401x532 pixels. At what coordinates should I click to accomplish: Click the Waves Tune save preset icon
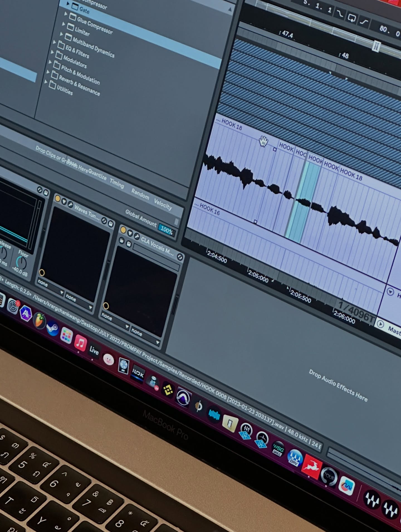pyautogui.click(x=111, y=224)
